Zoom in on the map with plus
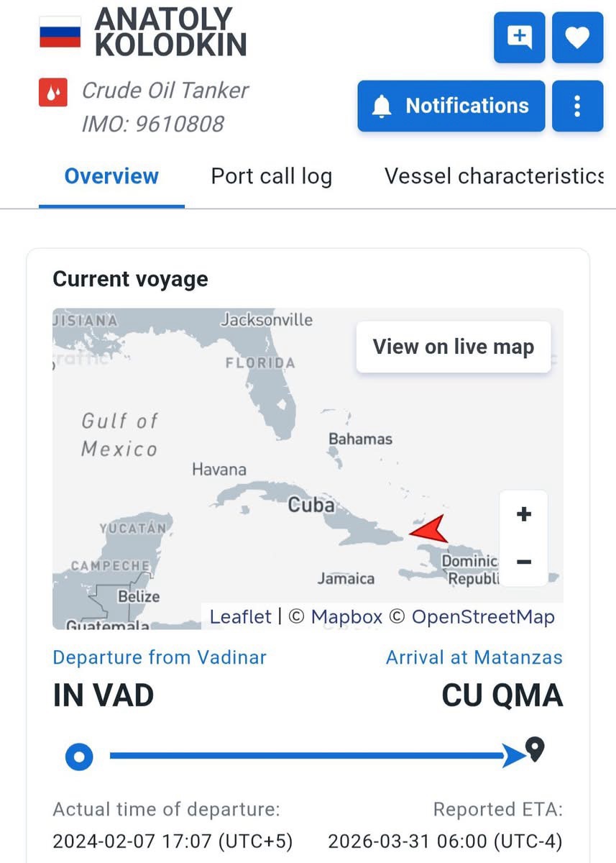This screenshot has width=616, height=863. click(x=524, y=514)
